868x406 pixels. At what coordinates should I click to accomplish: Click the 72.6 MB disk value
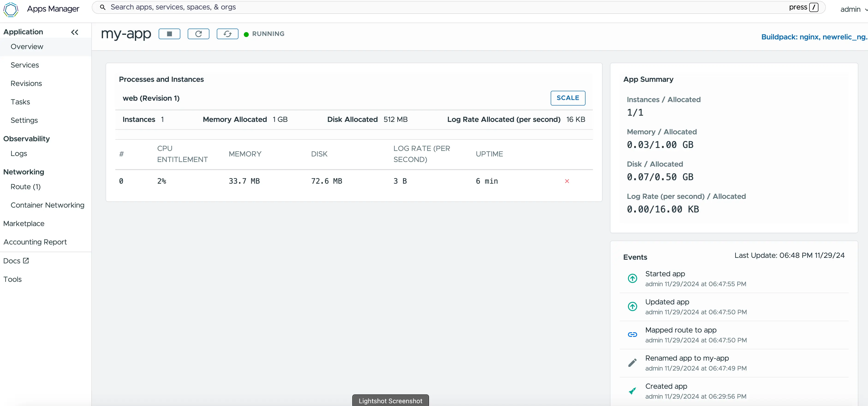(327, 181)
